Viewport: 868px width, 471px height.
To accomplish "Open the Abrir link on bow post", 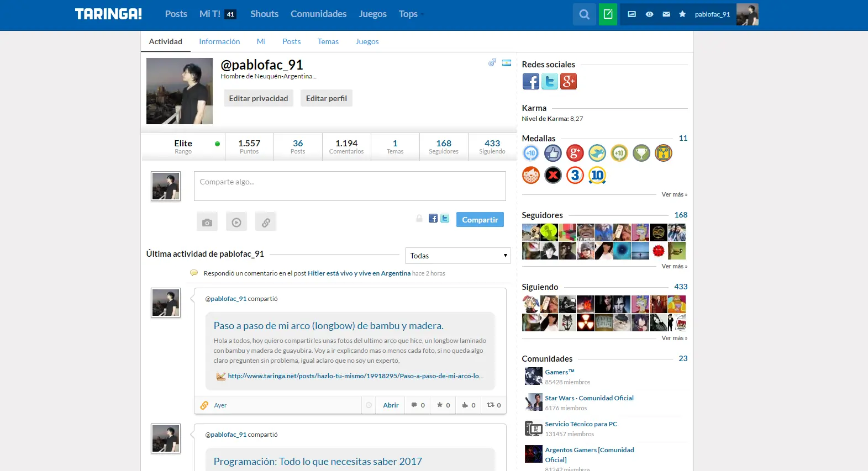I will tap(391, 405).
